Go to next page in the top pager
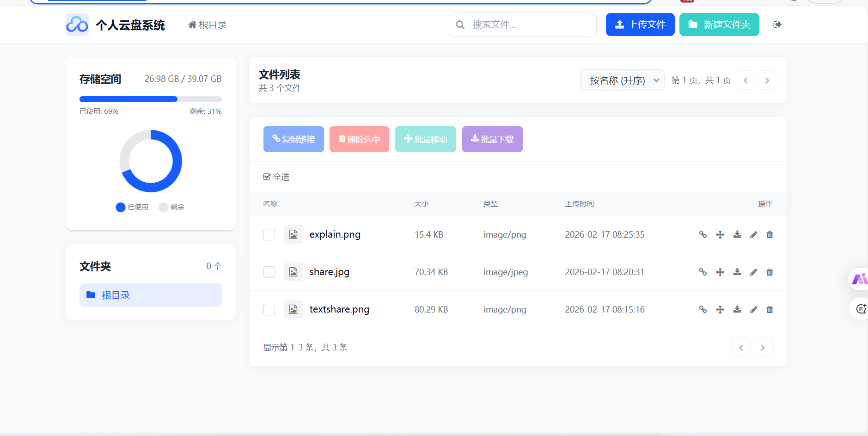868x436 pixels. [x=767, y=80]
